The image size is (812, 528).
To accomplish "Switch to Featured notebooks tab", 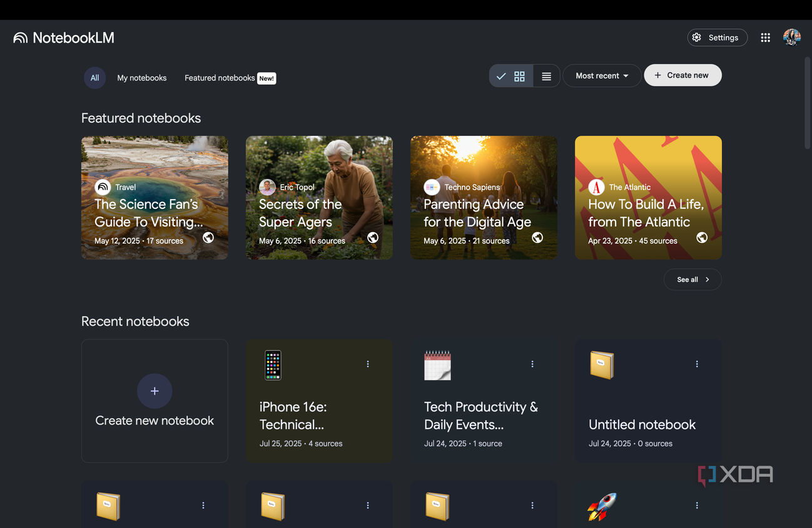I will [230, 78].
